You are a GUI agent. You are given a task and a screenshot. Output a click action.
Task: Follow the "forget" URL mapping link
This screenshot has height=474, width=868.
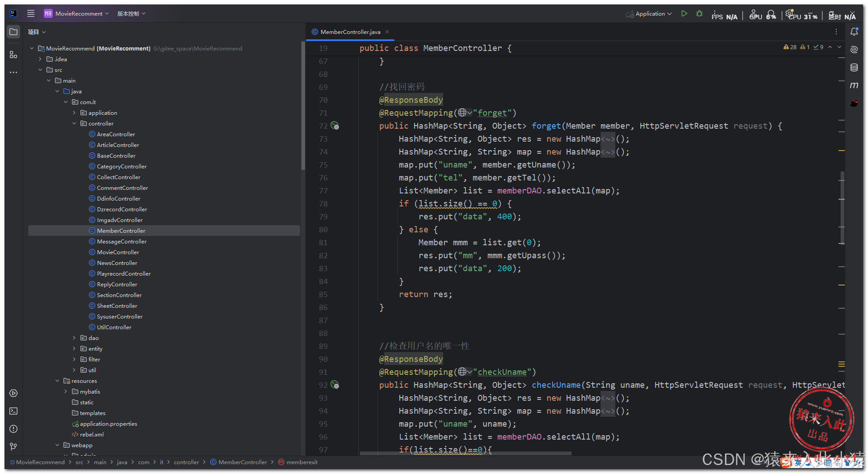point(492,113)
